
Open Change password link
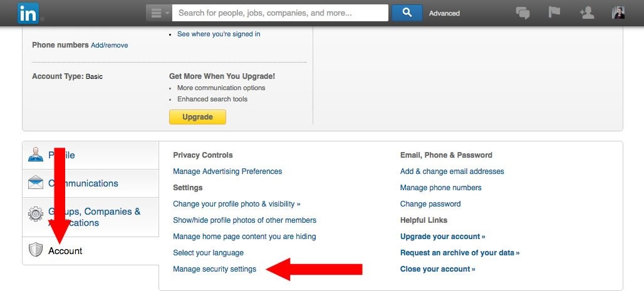pyautogui.click(x=430, y=203)
